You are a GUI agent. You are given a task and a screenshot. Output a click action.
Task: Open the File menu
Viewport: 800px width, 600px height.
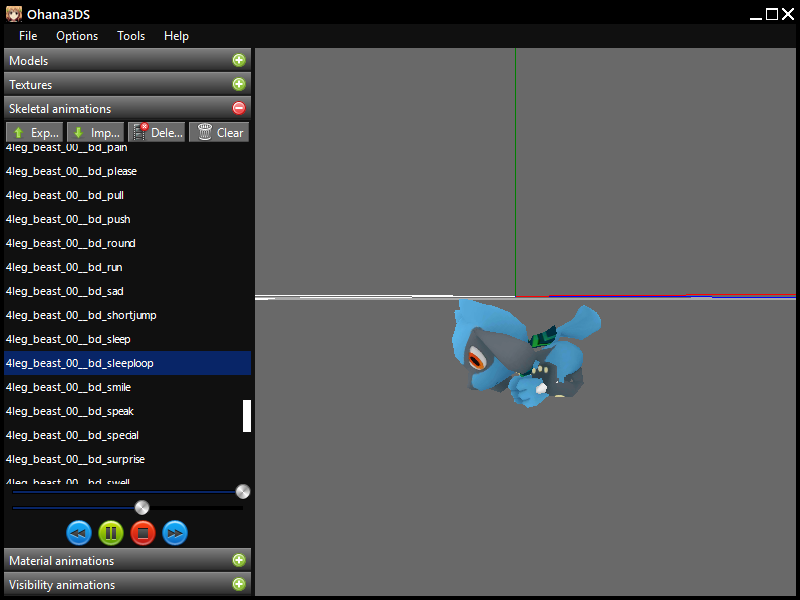point(28,36)
